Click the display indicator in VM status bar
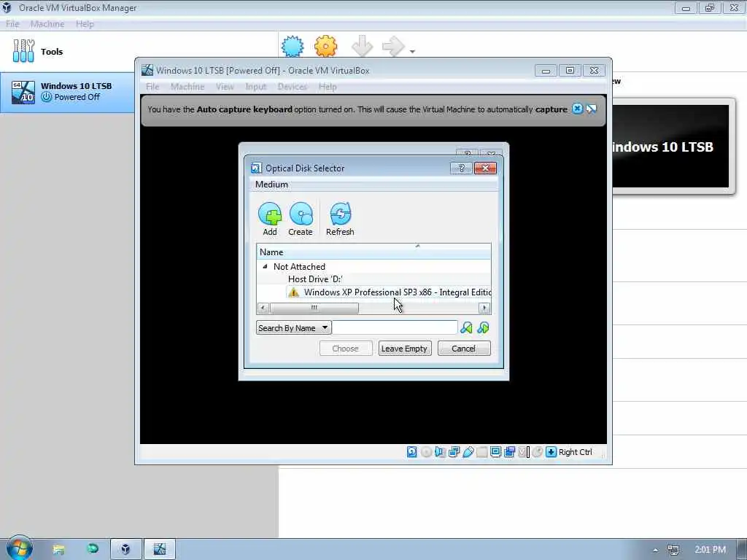Viewport: 747px width, 560px height. coord(495,451)
